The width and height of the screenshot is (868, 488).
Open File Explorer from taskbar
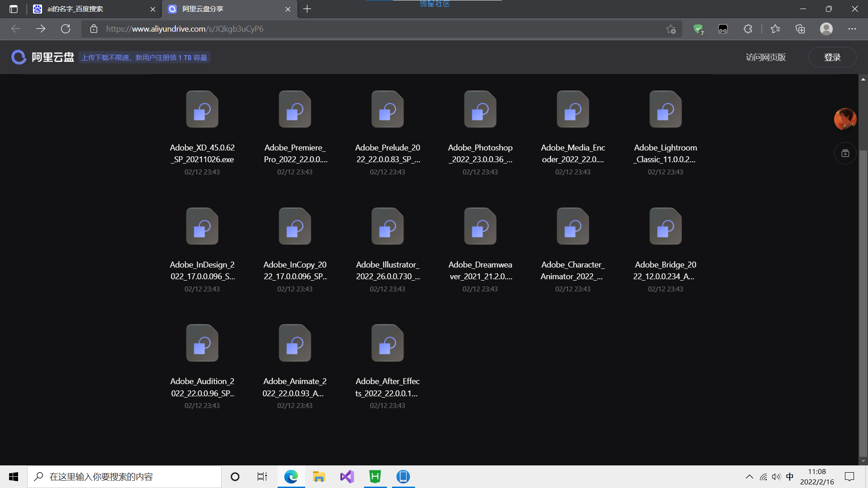pyautogui.click(x=319, y=477)
